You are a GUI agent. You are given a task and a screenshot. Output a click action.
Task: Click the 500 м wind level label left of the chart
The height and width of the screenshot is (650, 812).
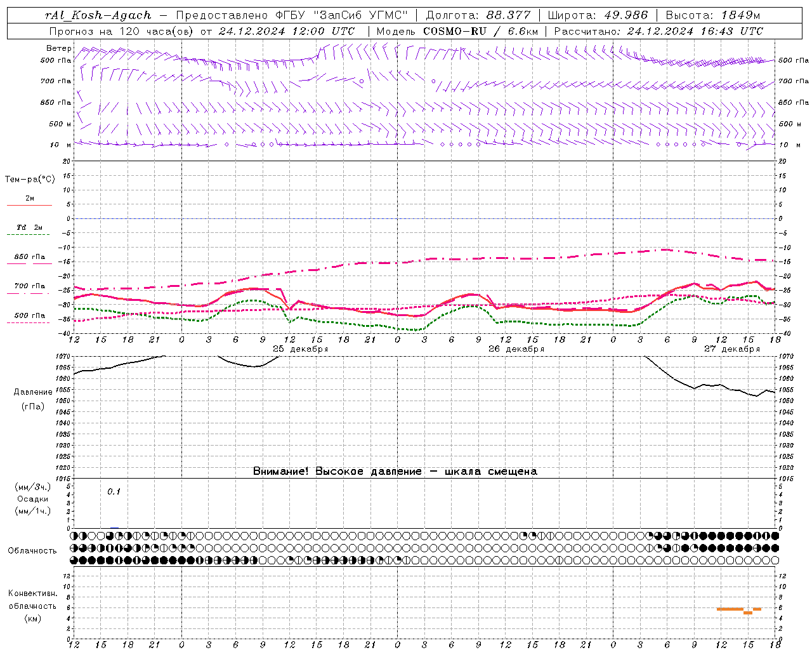60,124
